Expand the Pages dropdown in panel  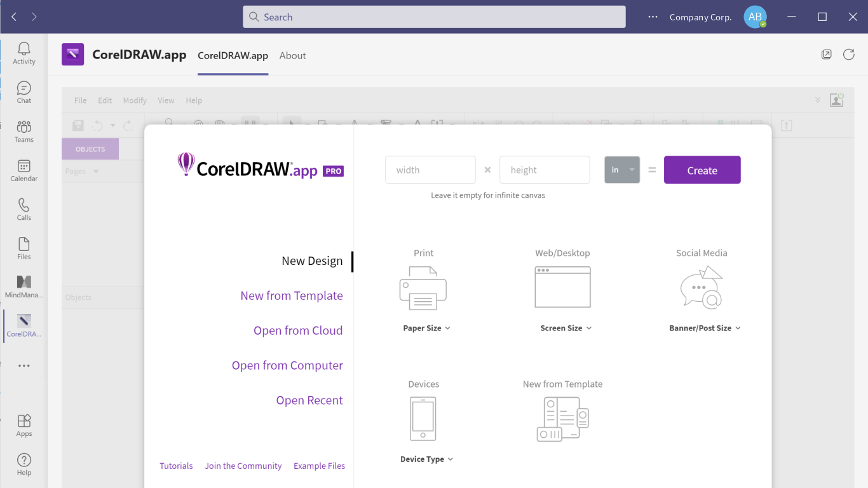point(96,172)
